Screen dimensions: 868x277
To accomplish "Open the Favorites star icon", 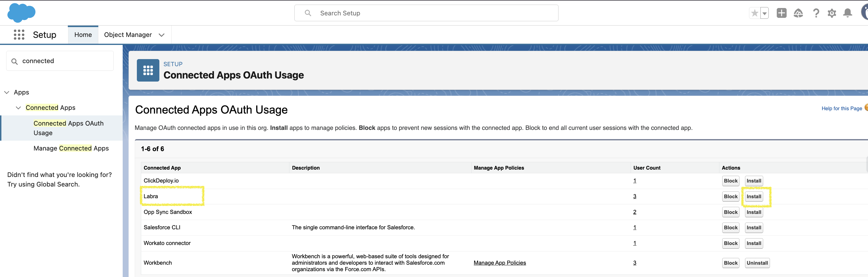I will click(x=755, y=13).
